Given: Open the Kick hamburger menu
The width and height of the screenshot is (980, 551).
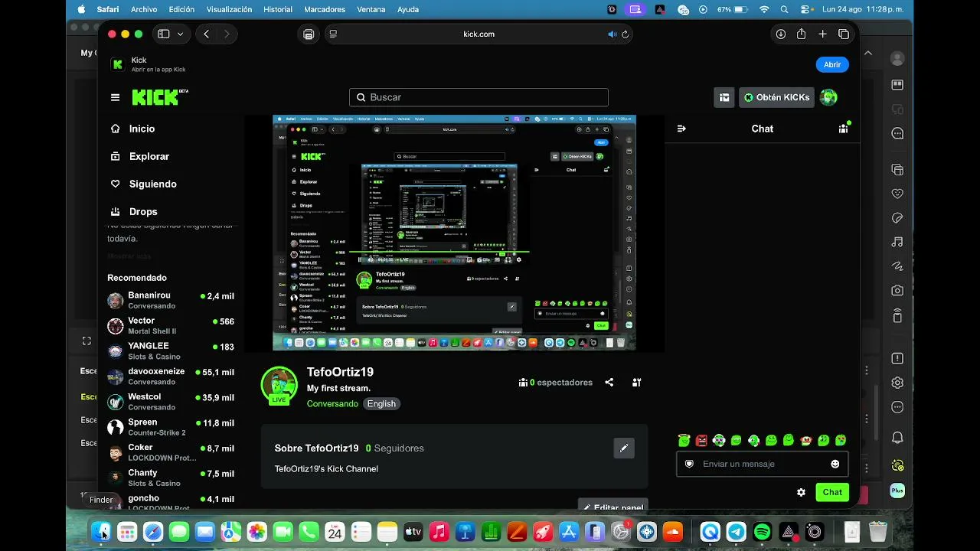Looking at the screenshot, I should point(115,97).
